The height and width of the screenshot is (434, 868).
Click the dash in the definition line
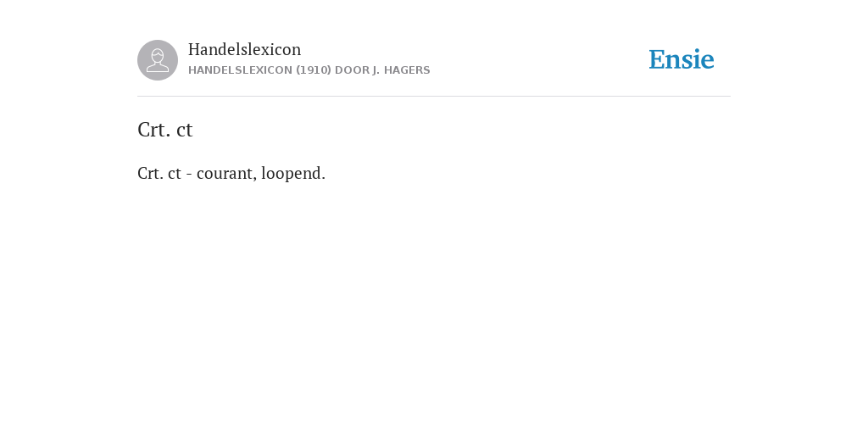click(x=189, y=175)
